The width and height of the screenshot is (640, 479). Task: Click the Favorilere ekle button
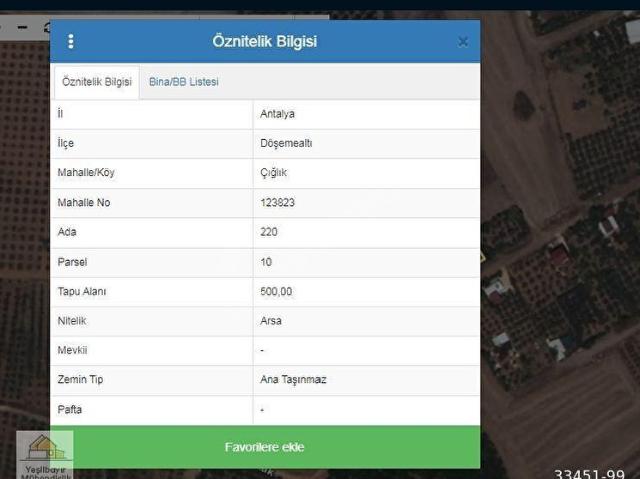pyautogui.click(x=265, y=447)
